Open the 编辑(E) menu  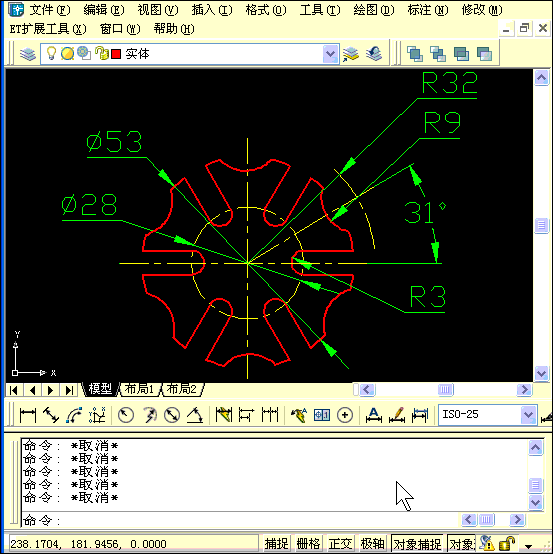pyautogui.click(x=104, y=10)
